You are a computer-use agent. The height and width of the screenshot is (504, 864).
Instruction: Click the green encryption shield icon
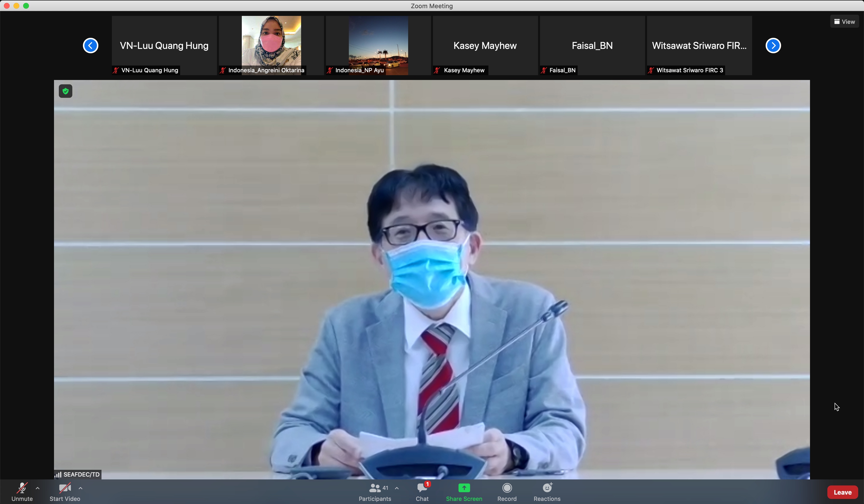tap(66, 91)
